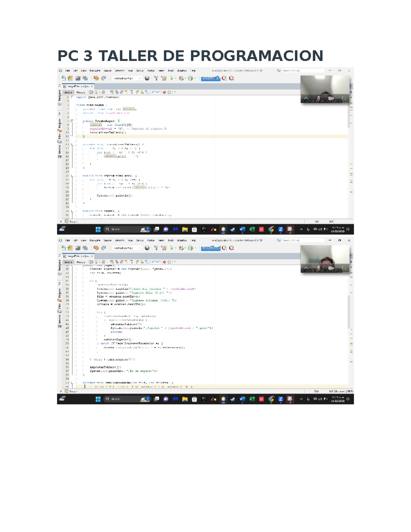The image size is (411, 532).
Task: Click search magnifier icon in upper NetBeans window
Action: click(x=279, y=71)
